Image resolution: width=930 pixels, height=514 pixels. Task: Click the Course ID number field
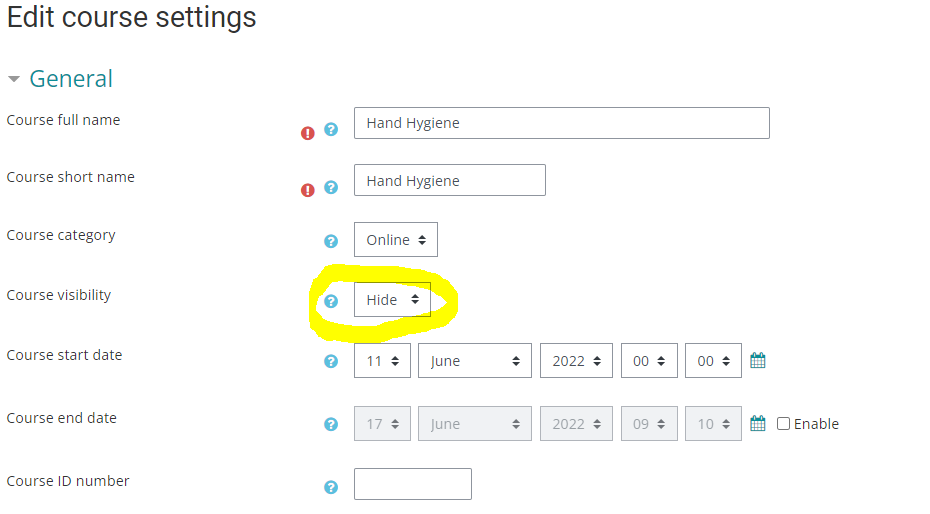412,484
